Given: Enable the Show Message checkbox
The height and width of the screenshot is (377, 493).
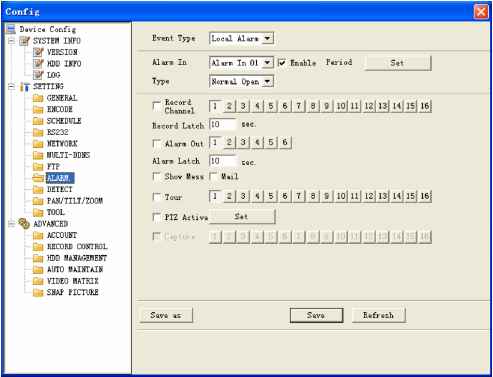Looking at the screenshot, I should (156, 176).
